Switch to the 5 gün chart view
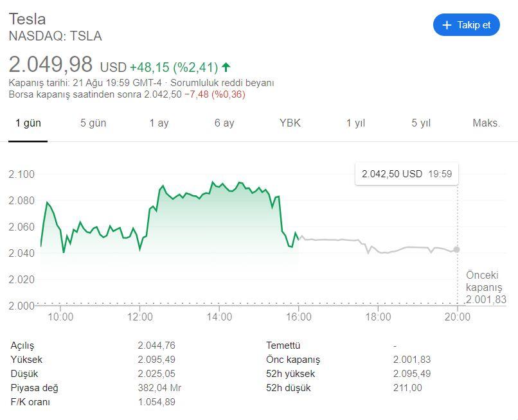 [x=94, y=123]
